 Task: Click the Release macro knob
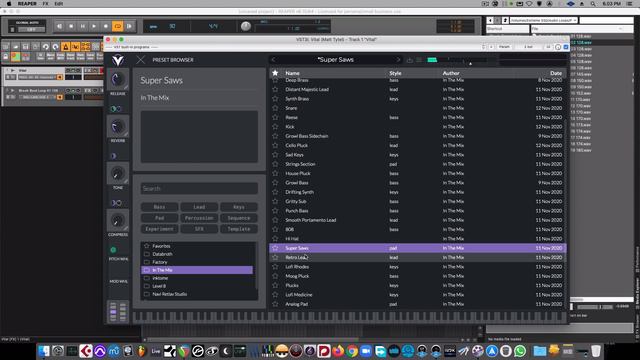118,80
